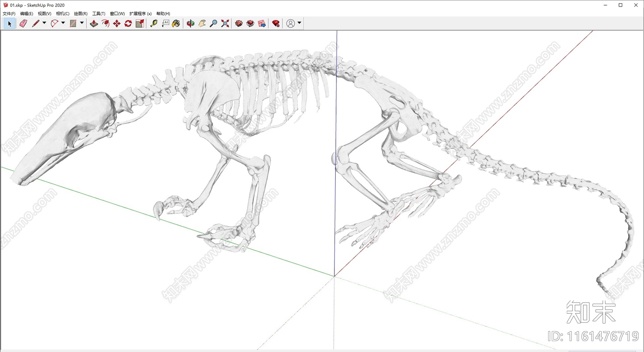Screen dimensions: 644x352
Task: Activate the Push/Pull tool
Action: tap(94, 24)
